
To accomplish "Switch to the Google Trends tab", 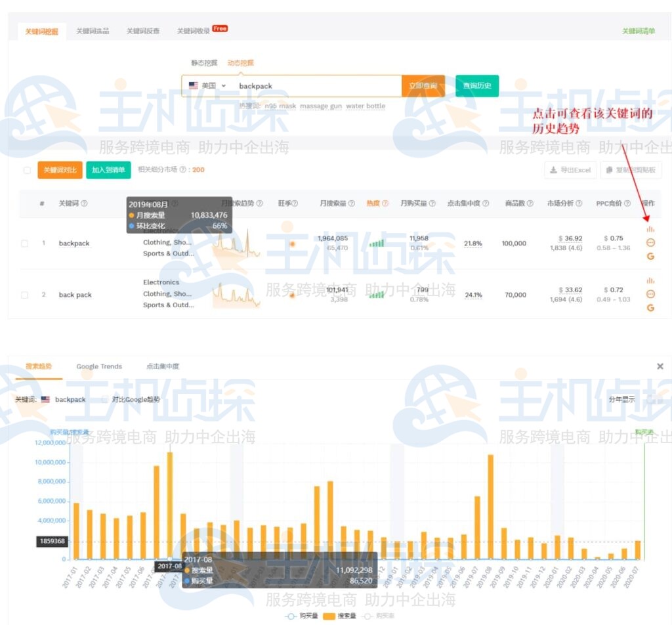I will [x=99, y=366].
